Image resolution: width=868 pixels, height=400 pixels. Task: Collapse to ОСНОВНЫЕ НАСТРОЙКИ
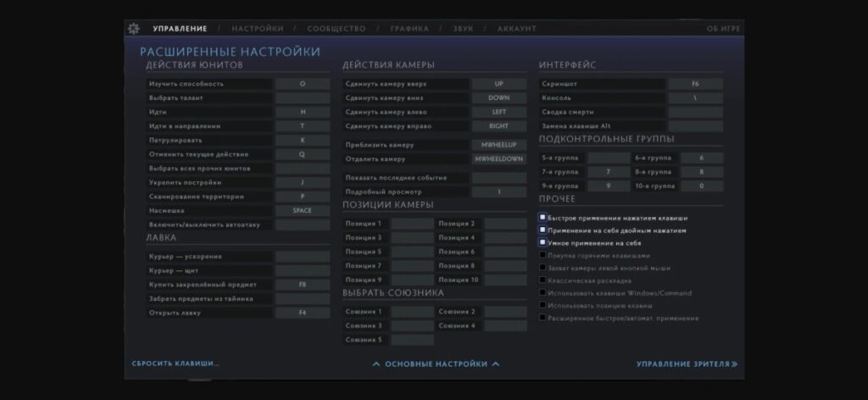436,364
